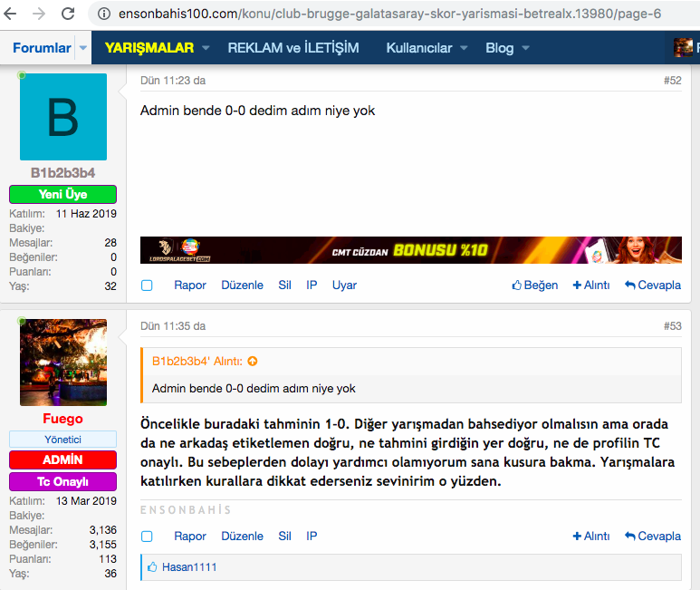Open the Kullanıcılar menu
Image resolution: width=700 pixels, height=590 pixels.
[418, 48]
